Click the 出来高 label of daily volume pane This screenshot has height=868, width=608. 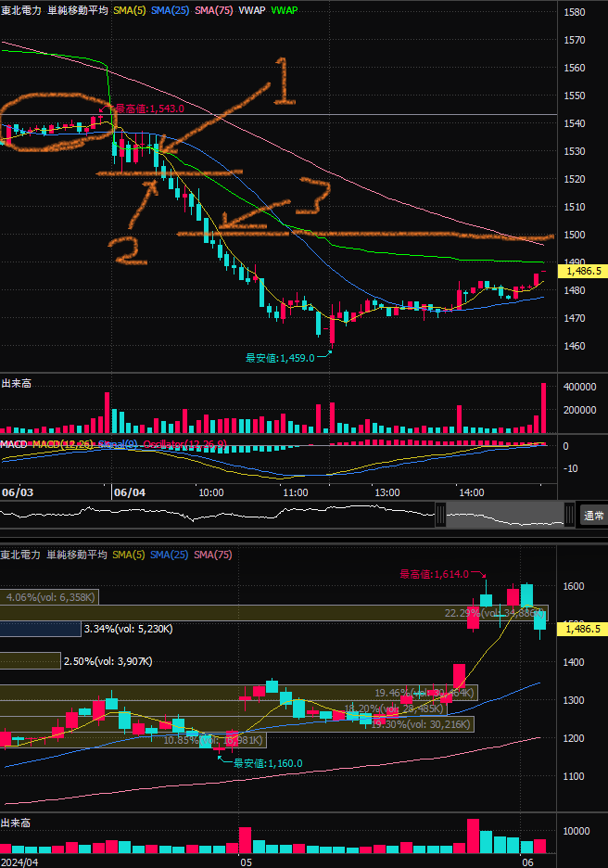pos(16,823)
